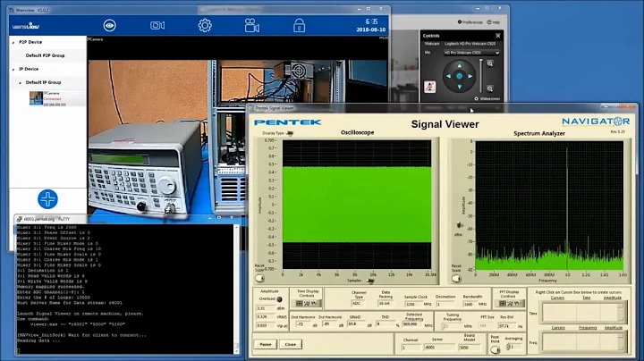Click the Channel number field
The image size is (644, 361).
[x=411, y=348]
